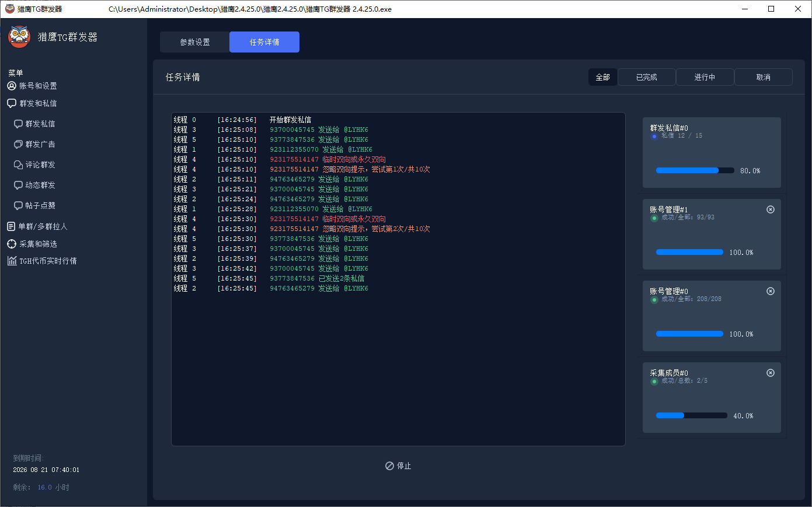This screenshot has width=812, height=507.
Task: Click the 评论群发 icon
Action: pyautogui.click(x=18, y=165)
